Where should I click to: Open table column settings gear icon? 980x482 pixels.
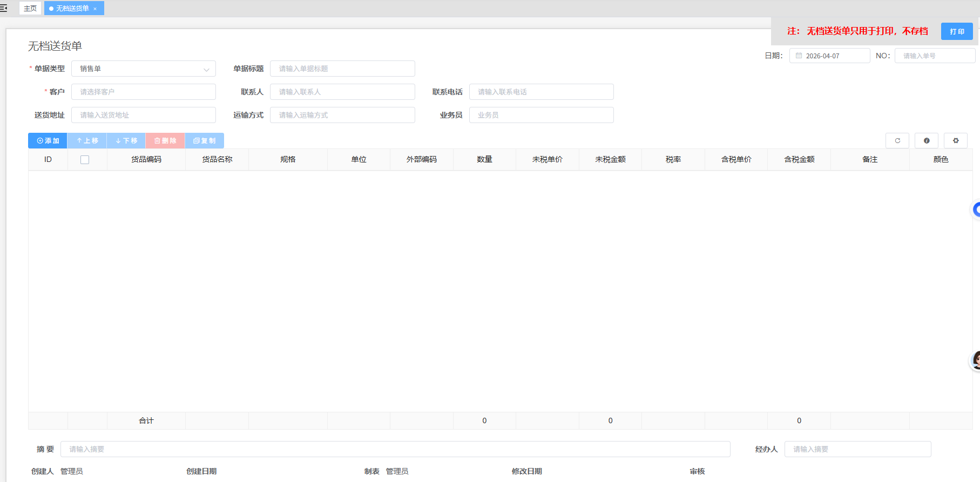[x=956, y=140]
